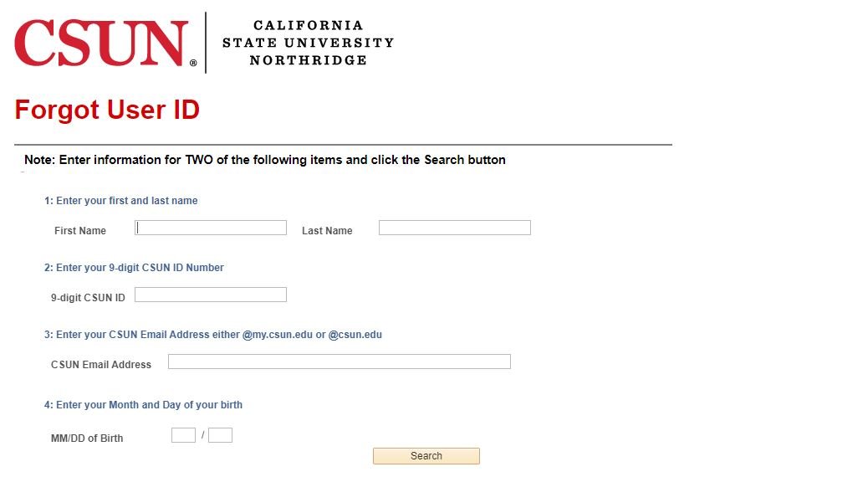
Task: Click the section 2 CSUN ID Number heading
Action: click(134, 268)
